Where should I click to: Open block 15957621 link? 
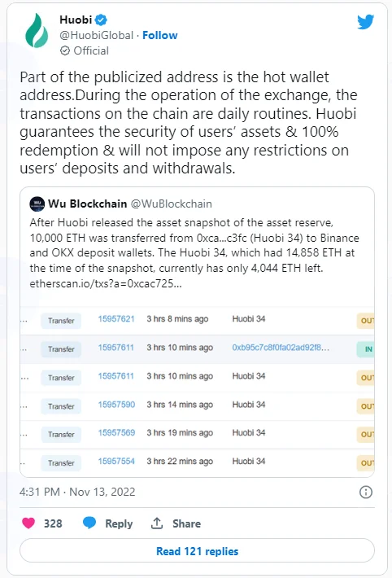(x=116, y=319)
